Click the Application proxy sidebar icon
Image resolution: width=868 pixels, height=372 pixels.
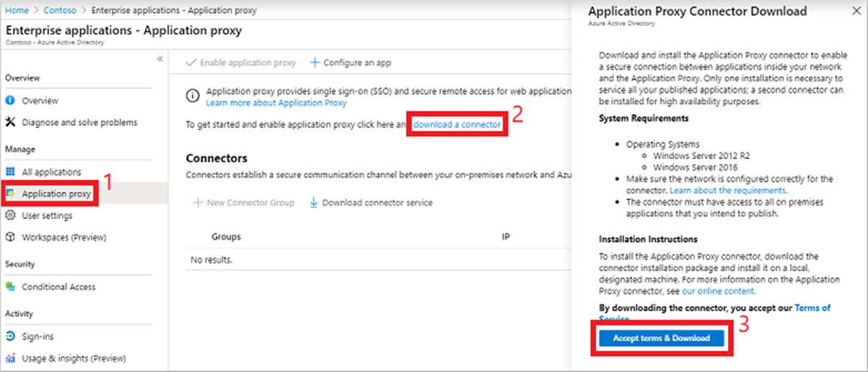pos(11,194)
